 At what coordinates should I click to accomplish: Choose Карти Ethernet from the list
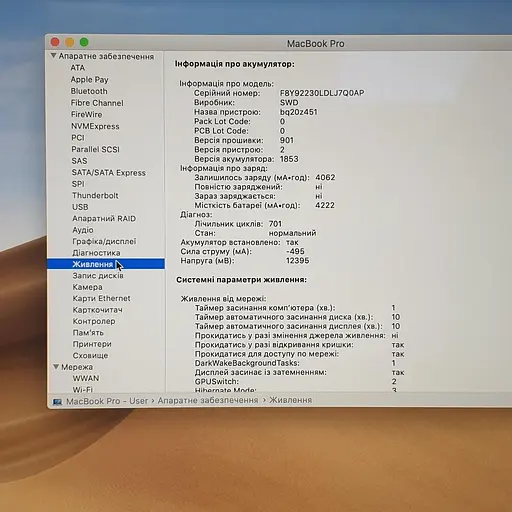pyautogui.click(x=102, y=298)
